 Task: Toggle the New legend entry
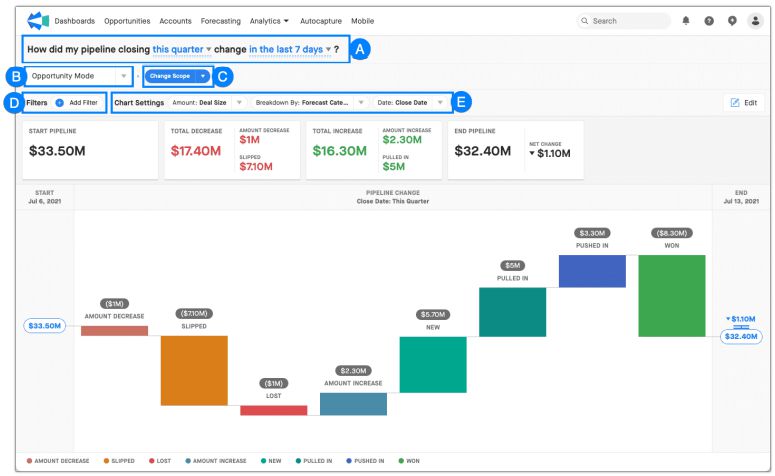(271, 461)
